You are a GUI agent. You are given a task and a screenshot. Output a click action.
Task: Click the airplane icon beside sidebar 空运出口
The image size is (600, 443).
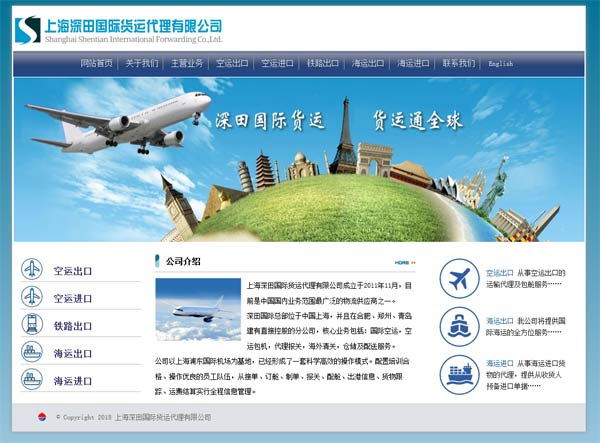33,270
